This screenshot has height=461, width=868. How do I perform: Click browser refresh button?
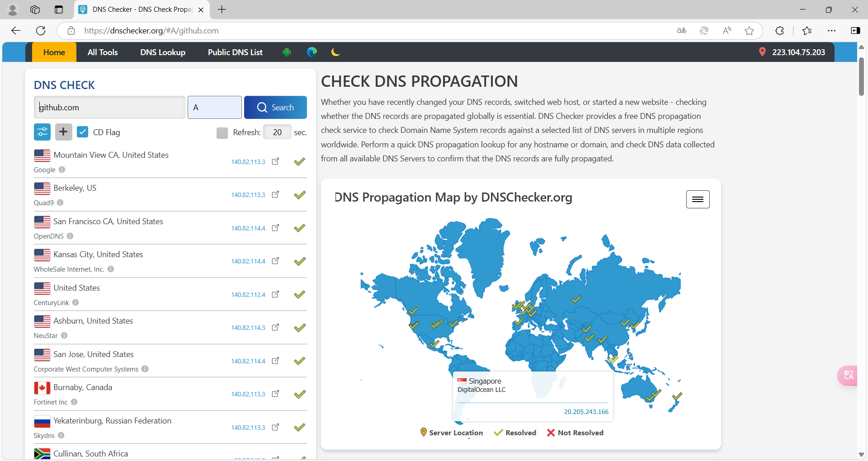pyautogui.click(x=41, y=31)
